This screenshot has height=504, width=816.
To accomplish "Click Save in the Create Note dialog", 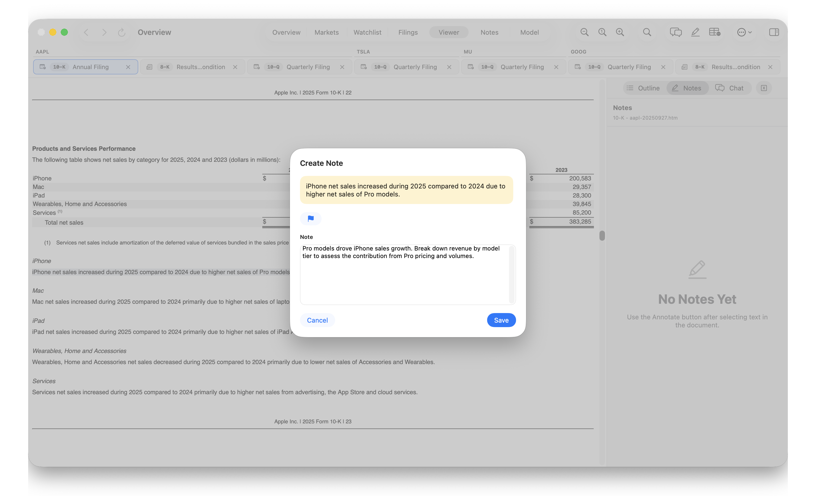I will click(501, 320).
